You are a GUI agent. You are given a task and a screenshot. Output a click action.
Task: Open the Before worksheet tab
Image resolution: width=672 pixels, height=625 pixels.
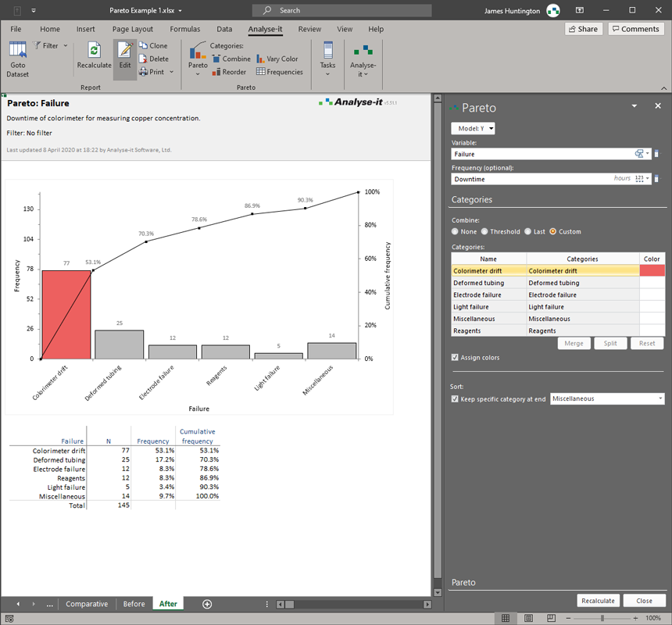coord(134,604)
